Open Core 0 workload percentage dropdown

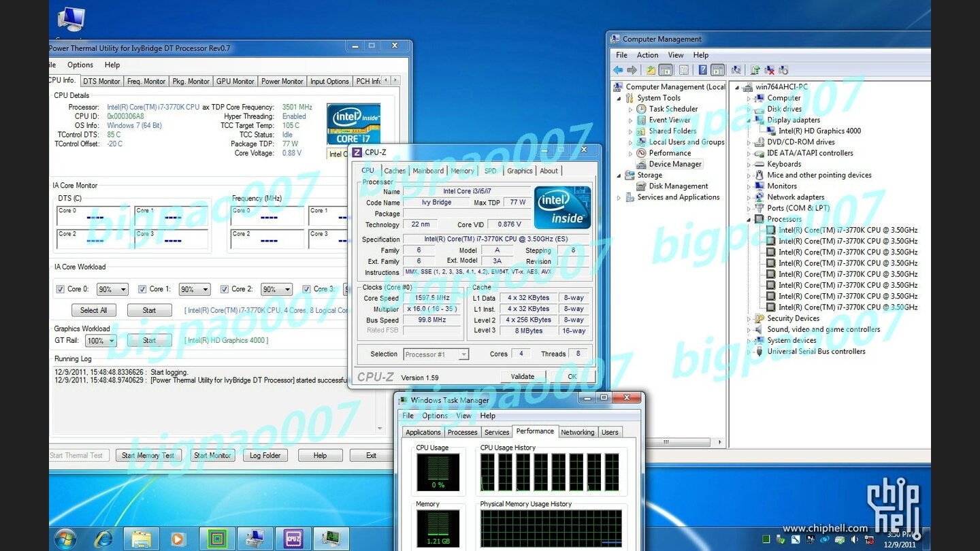tap(112, 289)
